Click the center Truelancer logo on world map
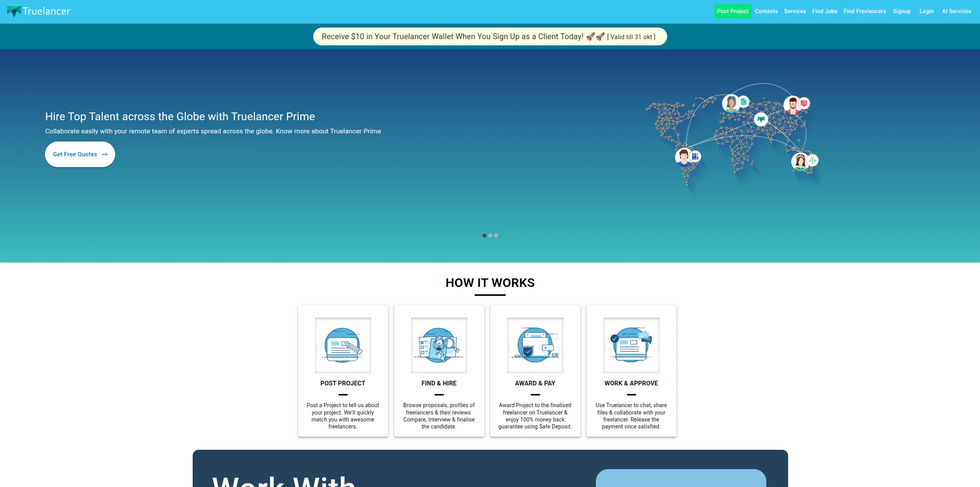Image resolution: width=980 pixels, height=487 pixels. pyautogui.click(x=761, y=119)
